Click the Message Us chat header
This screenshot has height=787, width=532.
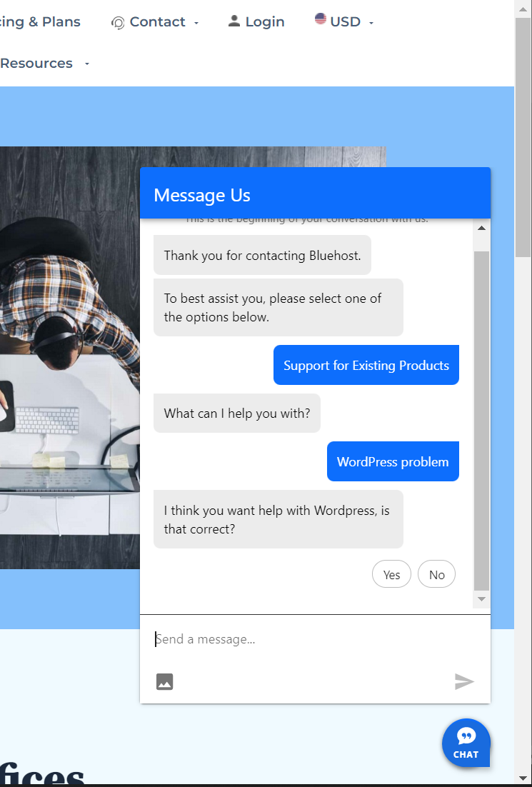coord(315,194)
